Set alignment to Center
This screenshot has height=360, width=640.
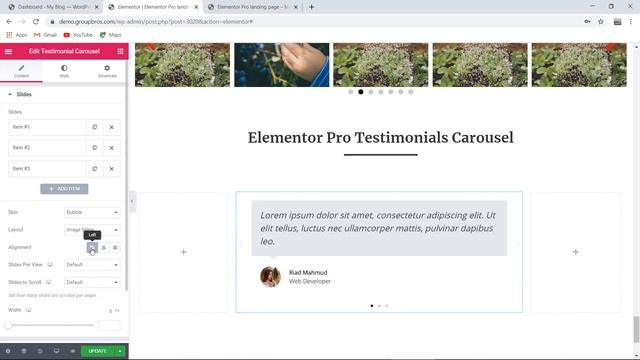pyautogui.click(x=104, y=247)
